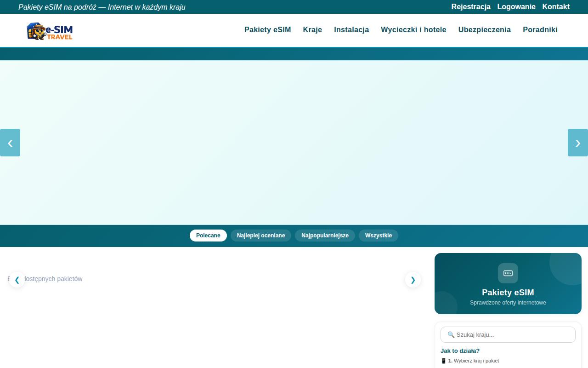588x368 pixels.
Task: Click the Kontakt link
Action: pyautogui.click(x=556, y=7)
